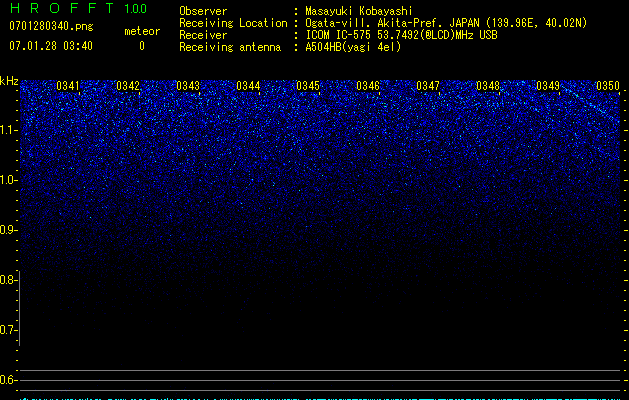Viewport: 629px width, 400px height.
Task: Click the ICOM IC-575 receiver text
Action: point(401,35)
